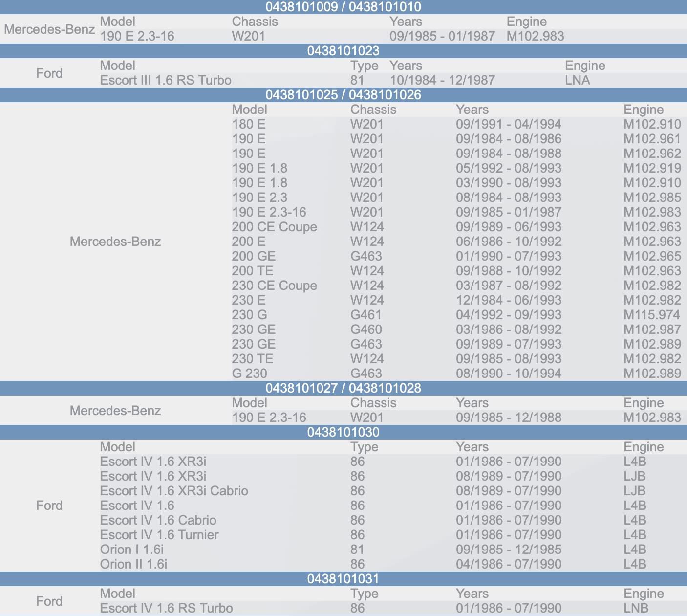Click the G461 chassis code

366,315
